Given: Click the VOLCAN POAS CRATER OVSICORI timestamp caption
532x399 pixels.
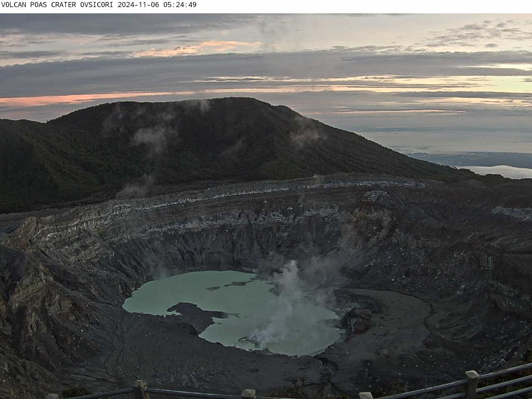Looking at the screenshot, I should tap(99, 5).
